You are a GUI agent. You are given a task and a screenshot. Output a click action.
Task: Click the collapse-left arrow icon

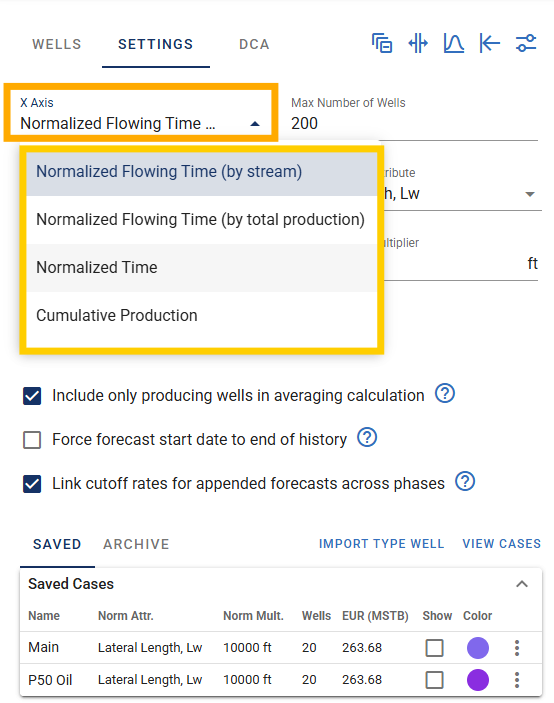point(489,43)
